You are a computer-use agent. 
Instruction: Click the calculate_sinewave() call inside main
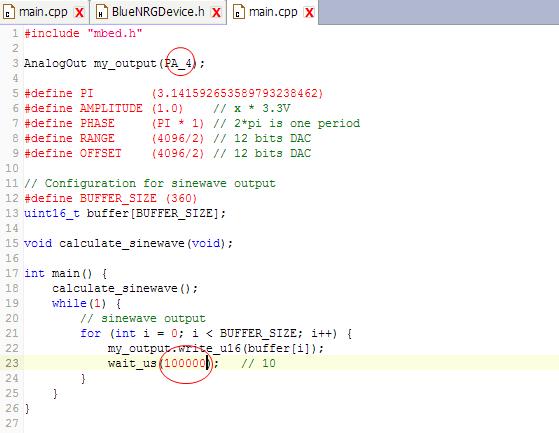[125, 288]
